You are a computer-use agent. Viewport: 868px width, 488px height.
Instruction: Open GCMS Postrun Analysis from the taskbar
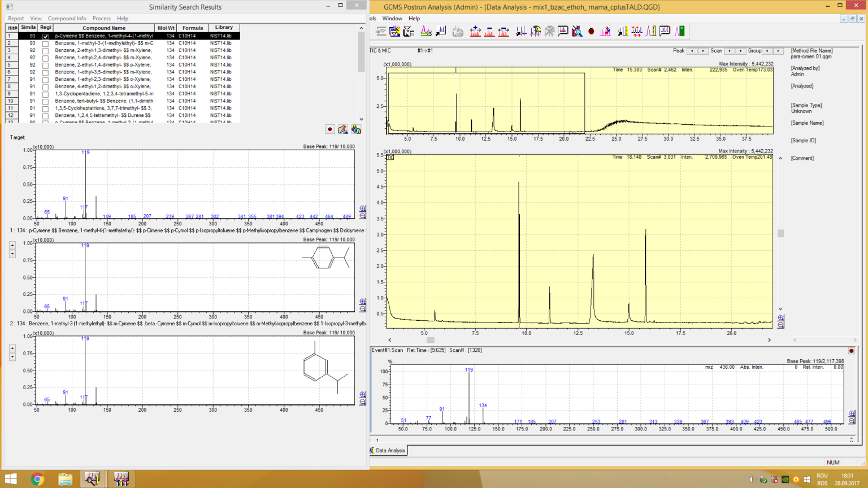pyautogui.click(x=93, y=479)
